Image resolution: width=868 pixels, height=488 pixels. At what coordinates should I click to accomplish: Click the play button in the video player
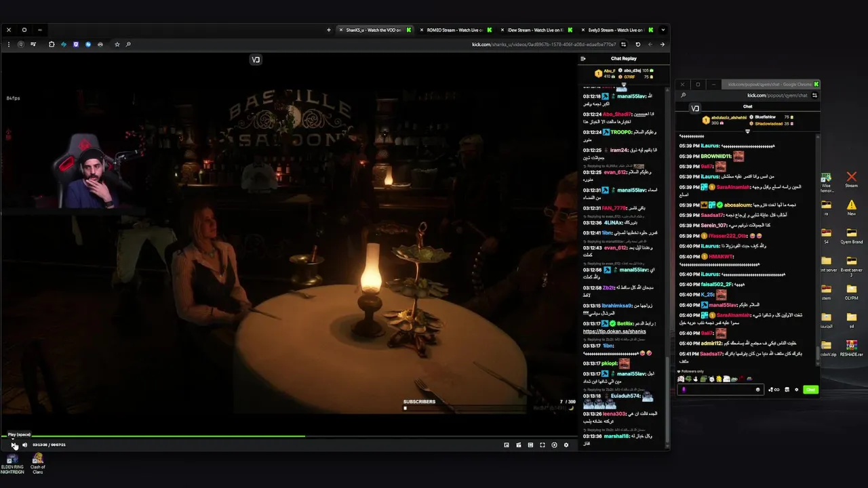(14, 445)
